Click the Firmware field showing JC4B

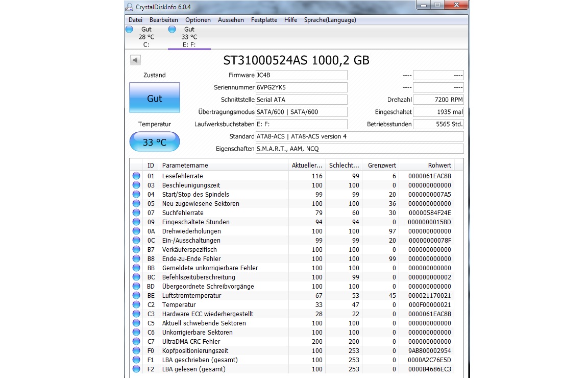click(301, 75)
